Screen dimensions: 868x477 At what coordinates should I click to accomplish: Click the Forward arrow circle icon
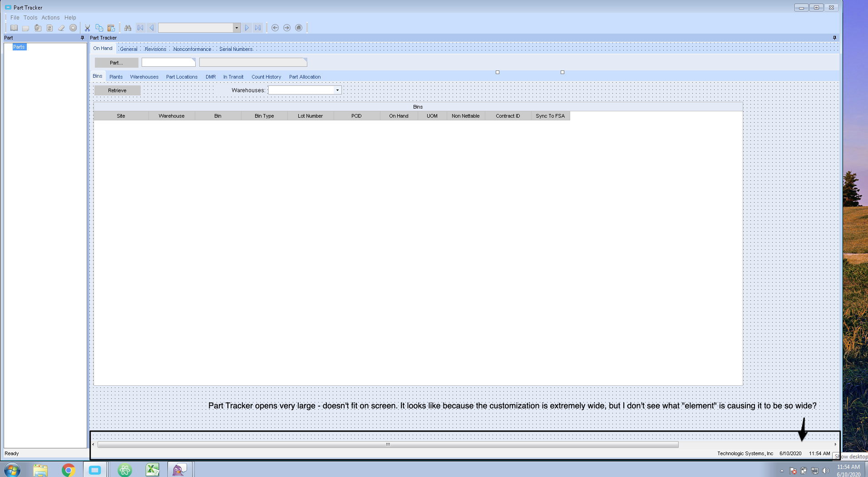pos(287,28)
